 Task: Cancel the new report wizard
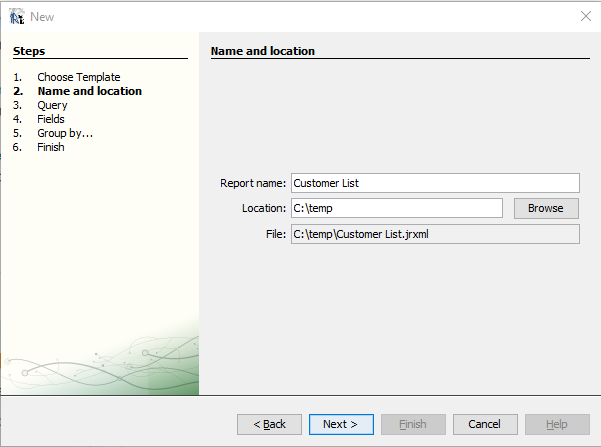[x=485, y=424]
